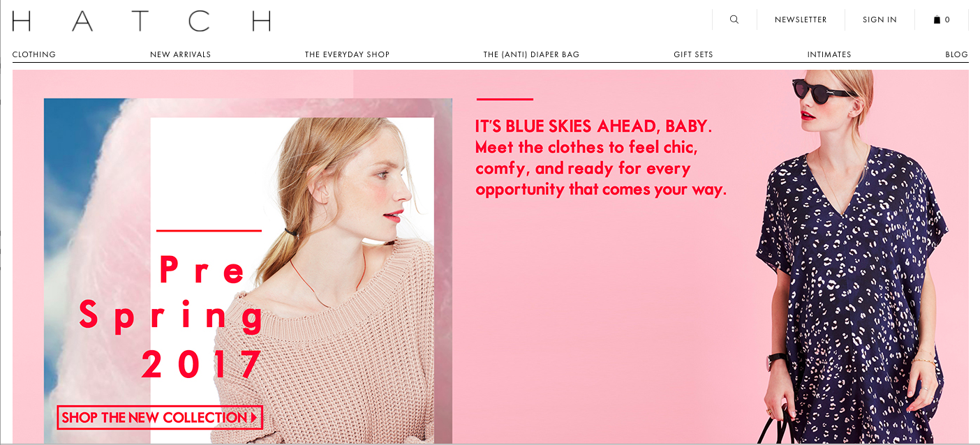Viewport: 980px width, 445px height.
Task: Click the navy print dress model photo
Action: tap(853, 257)
